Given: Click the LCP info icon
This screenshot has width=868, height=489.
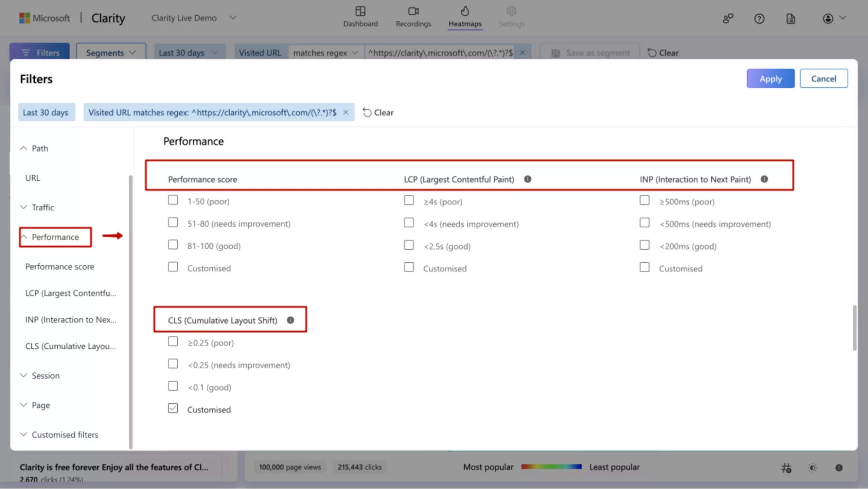Looking at the screenshot, I should pos(527,179).
